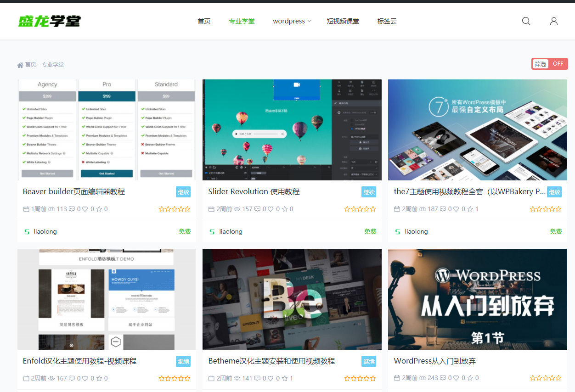Click 继续 button on the7 card

tap(554, 192)
